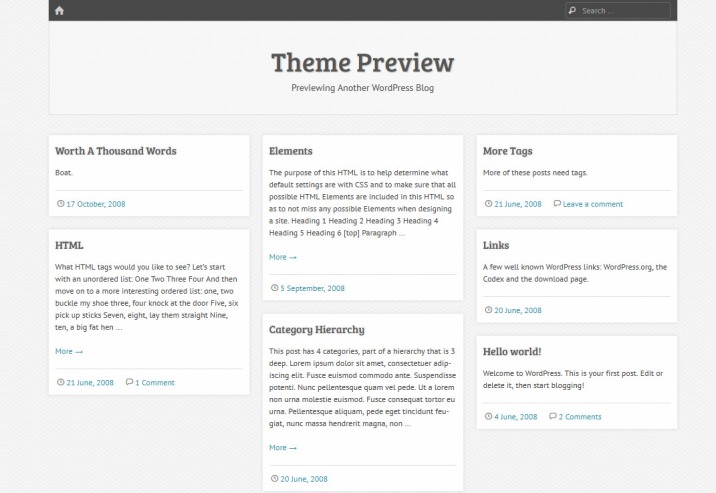This screenshot has width=716, height=493.
Task: Click comment bubble icon beside 1 Comment
Action: pos(129,382)
